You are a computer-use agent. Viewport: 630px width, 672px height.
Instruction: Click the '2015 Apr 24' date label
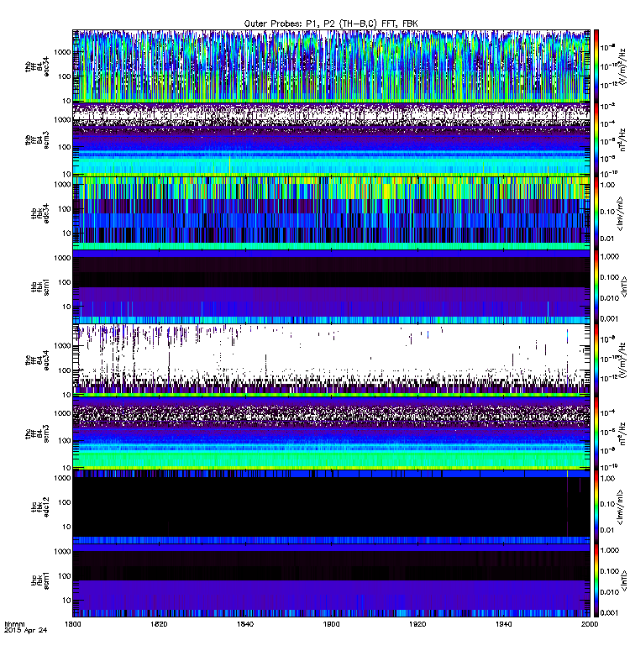tap(25, 630)
